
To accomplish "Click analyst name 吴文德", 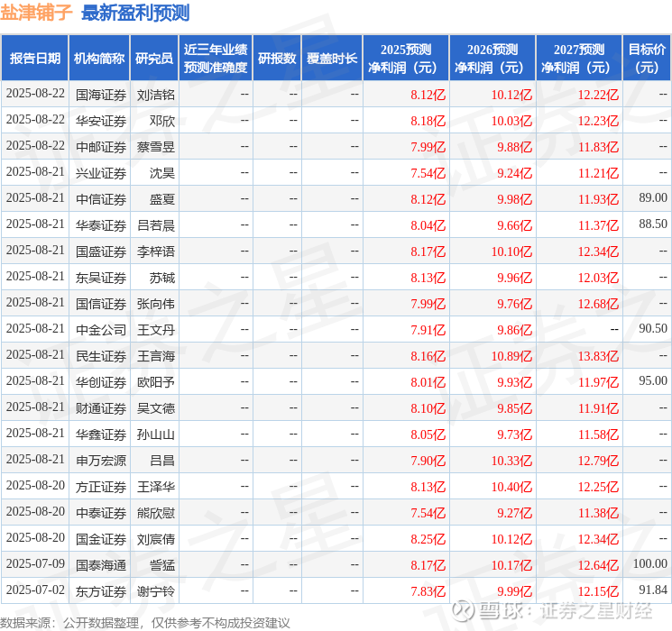I will point(156,408).
